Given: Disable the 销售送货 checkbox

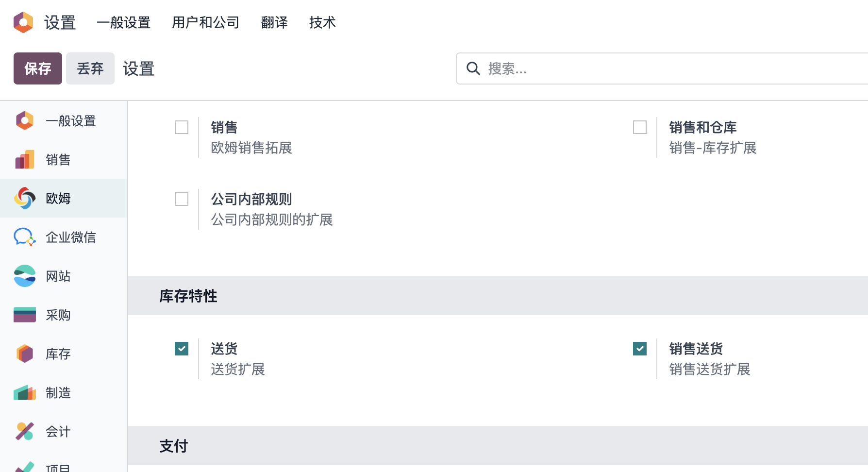Looking at the screenshot, I should coord(640,349).
